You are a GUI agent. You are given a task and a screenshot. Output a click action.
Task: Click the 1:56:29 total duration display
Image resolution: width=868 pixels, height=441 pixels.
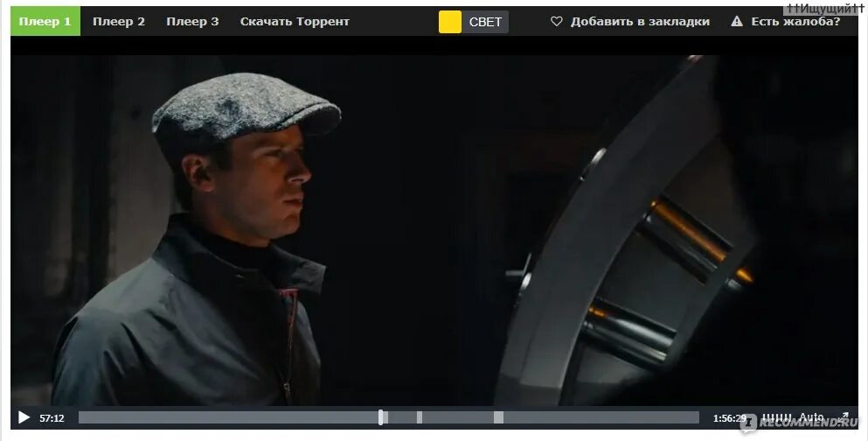pyautogui.click(x=730, y=418)
